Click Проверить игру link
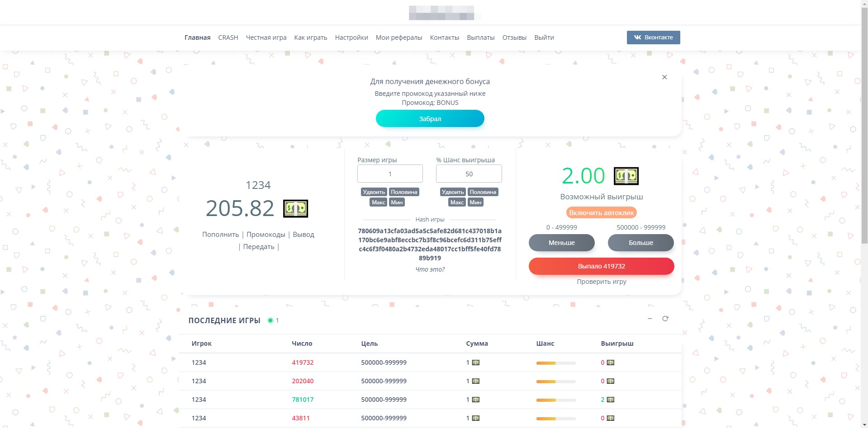 (601, 282)
